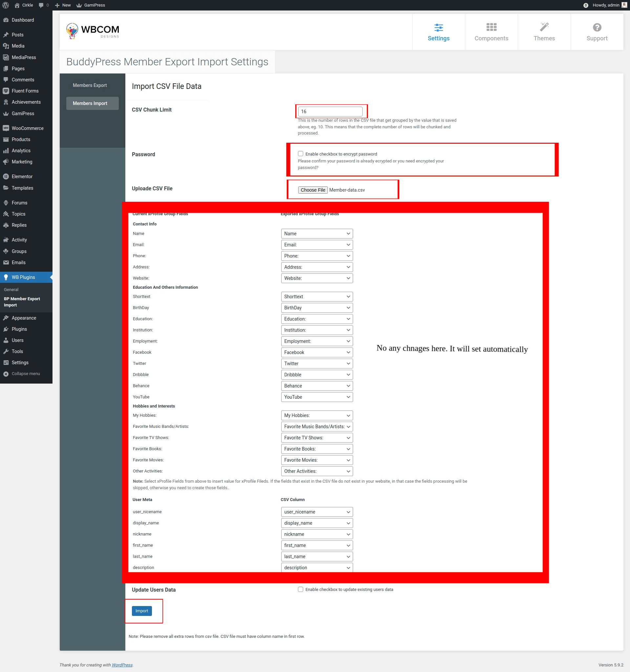The image size is (630, 672).
Task: Collapse the admin menu
Action: tap(22, 373)
